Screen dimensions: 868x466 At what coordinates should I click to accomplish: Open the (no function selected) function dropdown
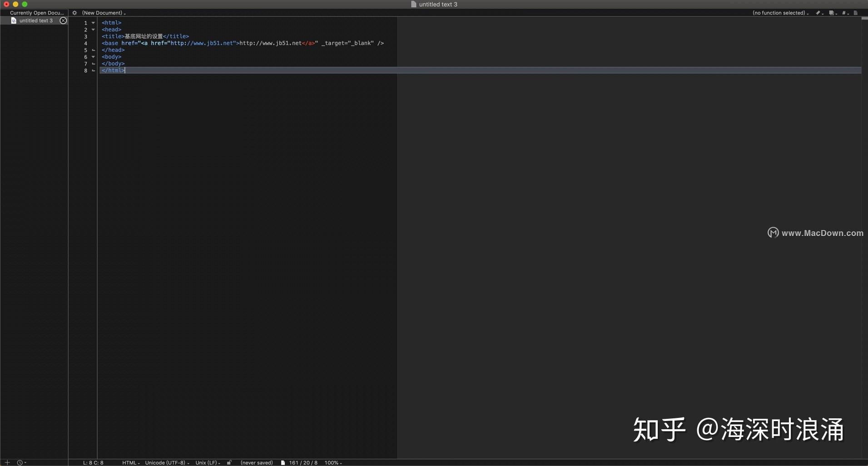pos(780,13)
